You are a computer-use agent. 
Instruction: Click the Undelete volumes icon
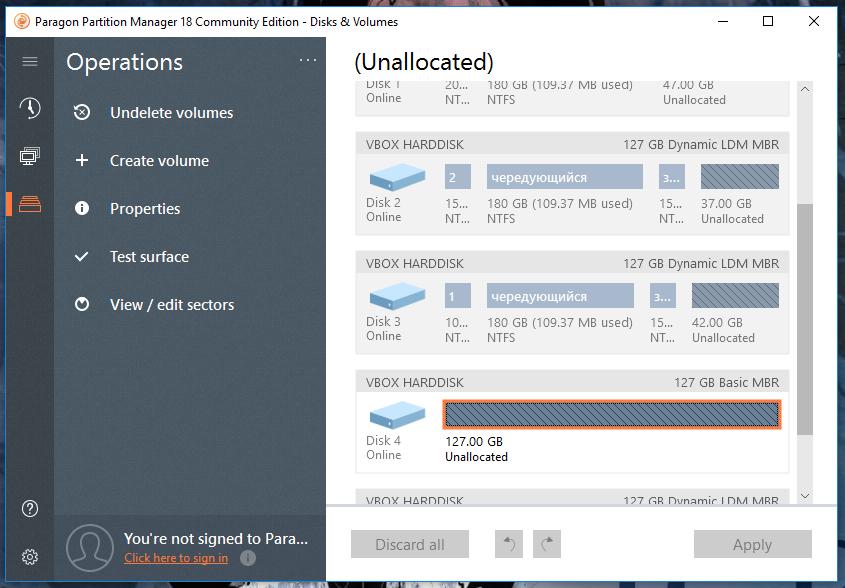click(x=82, y=112)
